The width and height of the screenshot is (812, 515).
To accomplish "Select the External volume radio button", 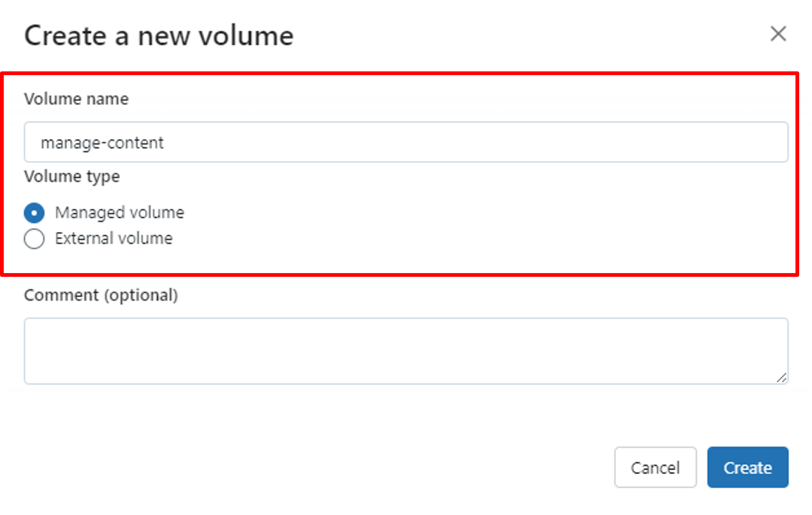I will pyautogui.click(x=34, y=239).
